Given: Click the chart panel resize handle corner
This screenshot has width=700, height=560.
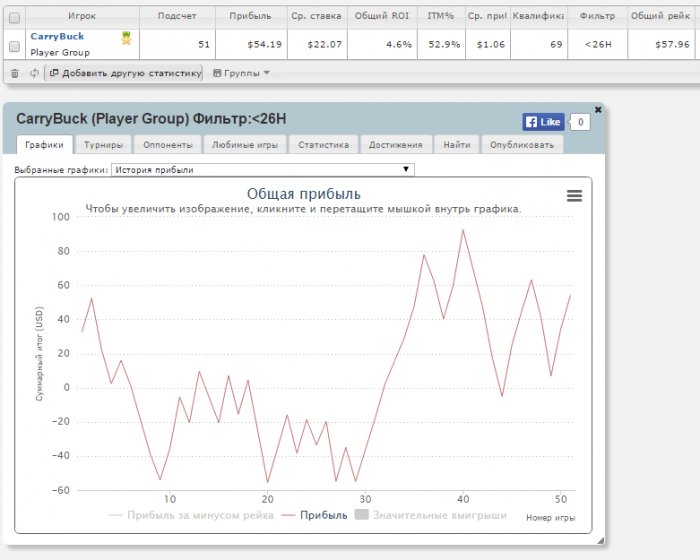Looking at the screenshot, I should pyautogui.click(x=600, y=541).
